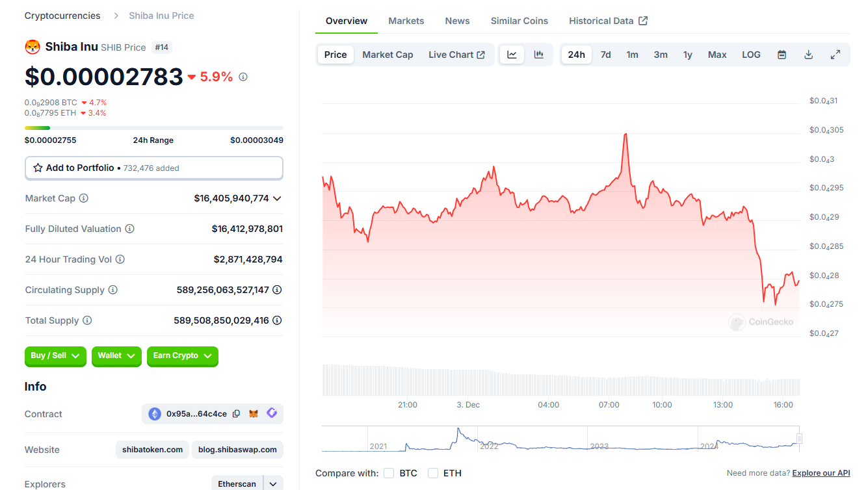Image resolution: width=868 pixels, height=490 pixels.
Task: Click the Shiba Inu coin logo
Action: coord(33,47)
